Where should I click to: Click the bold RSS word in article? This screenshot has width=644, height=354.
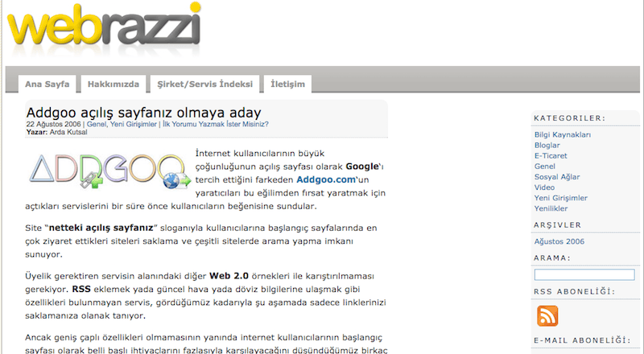coord(81,289)
